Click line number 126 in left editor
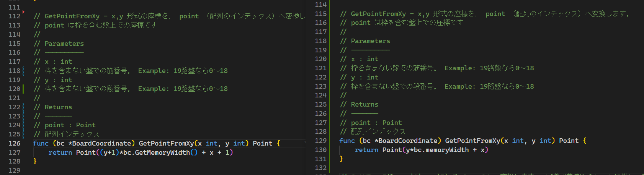 (15, 143)
